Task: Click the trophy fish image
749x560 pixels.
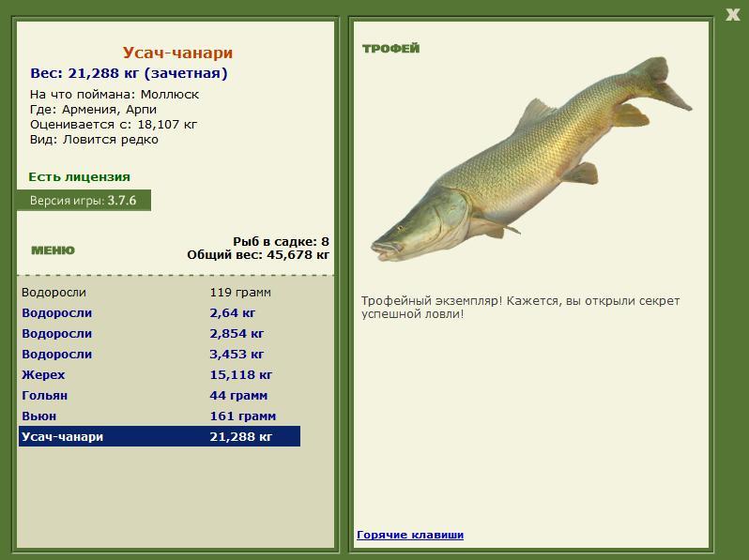Action: 530,159
